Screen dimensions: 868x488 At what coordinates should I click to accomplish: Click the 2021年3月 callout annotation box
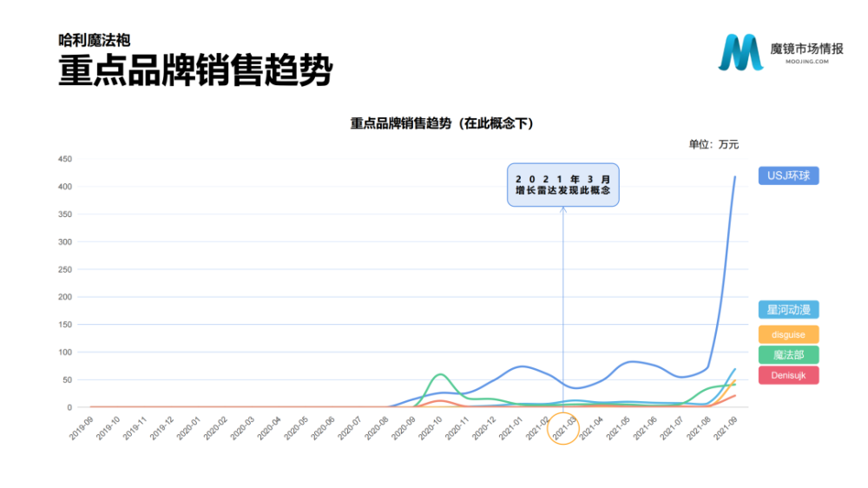click(563, 185)
